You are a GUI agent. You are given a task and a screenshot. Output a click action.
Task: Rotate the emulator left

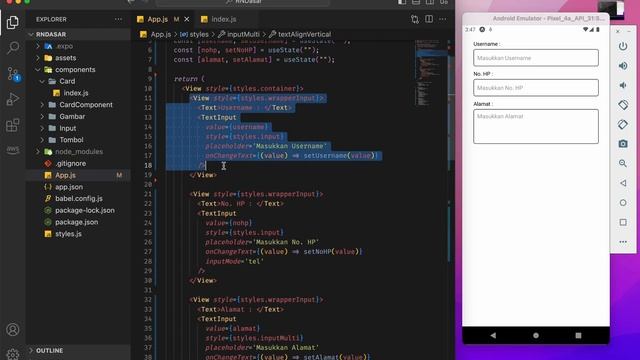tap(623, 105)
